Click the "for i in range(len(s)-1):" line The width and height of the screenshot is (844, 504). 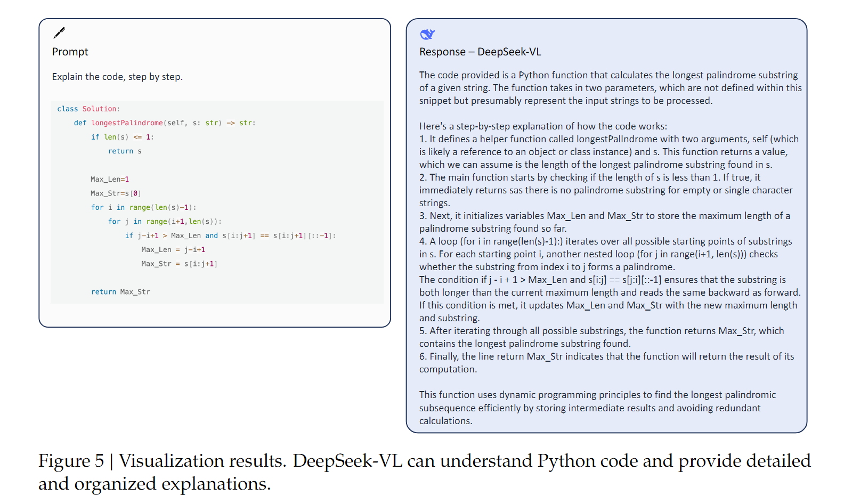(x=144, y=207)
